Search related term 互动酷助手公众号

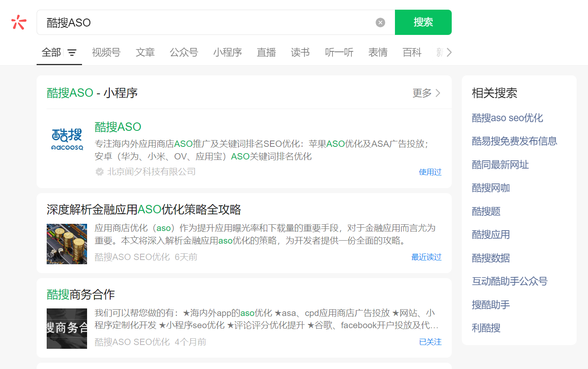[x=510, y=281]
